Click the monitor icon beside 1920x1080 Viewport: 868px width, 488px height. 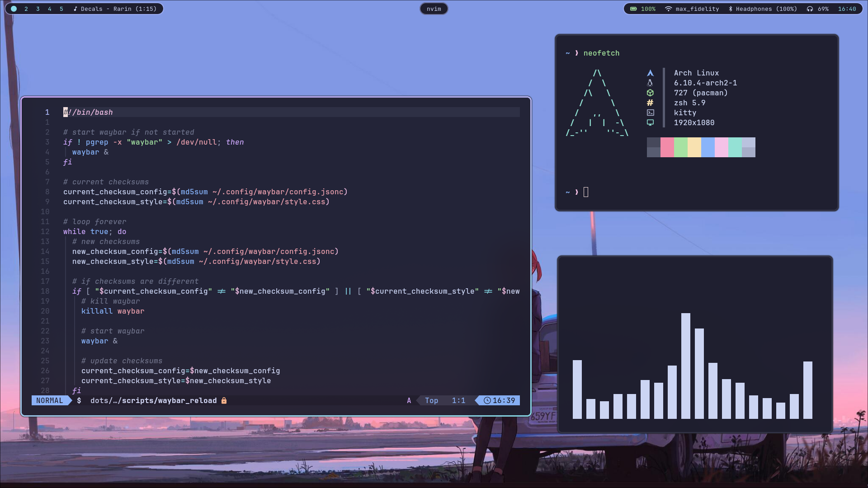650,122
